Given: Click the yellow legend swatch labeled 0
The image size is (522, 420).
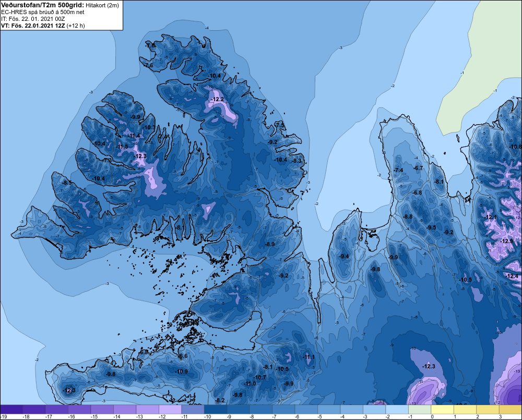Looking at the screenshot, I should 443,410.
